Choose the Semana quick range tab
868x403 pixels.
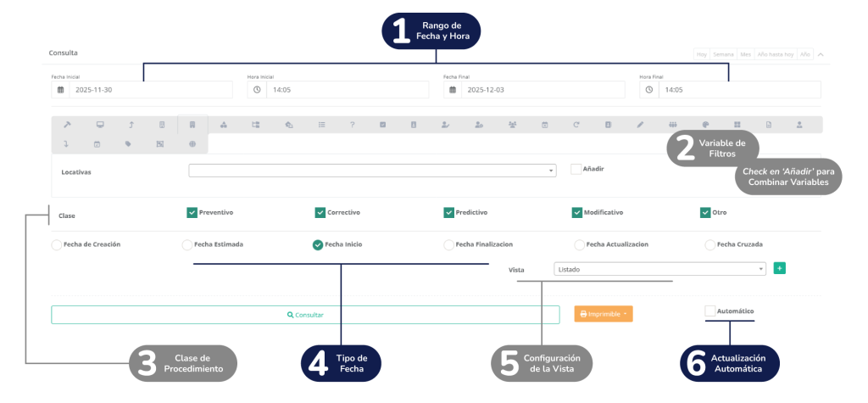[723, 54]
